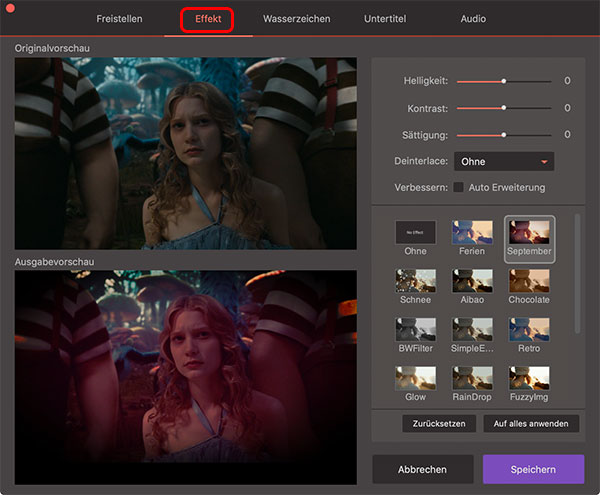600x495 pixels.
Task: Switch to the Freistellen tab
Action: (119, 19)
